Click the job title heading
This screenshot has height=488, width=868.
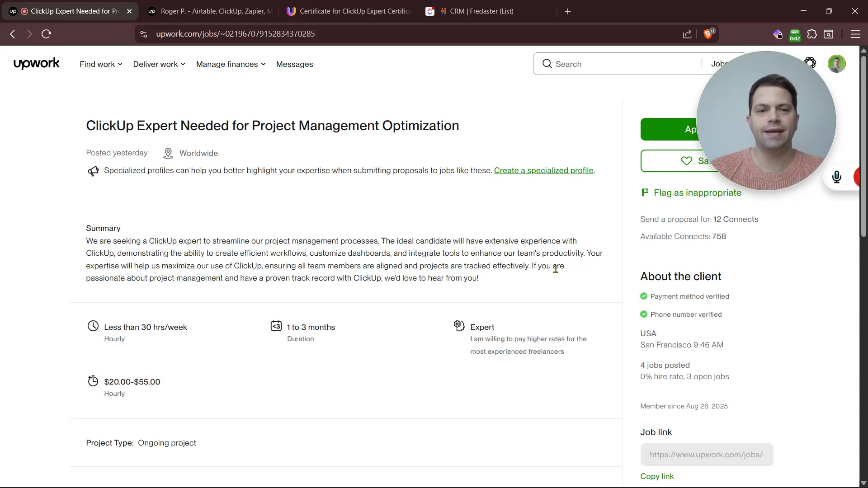(x=273, y=126)
